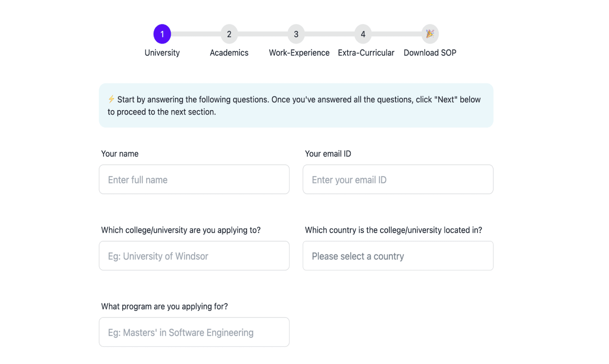The image size is (609, 364).
Task: Click the "What program are you applying for?" label
Action: pos(164,307)
